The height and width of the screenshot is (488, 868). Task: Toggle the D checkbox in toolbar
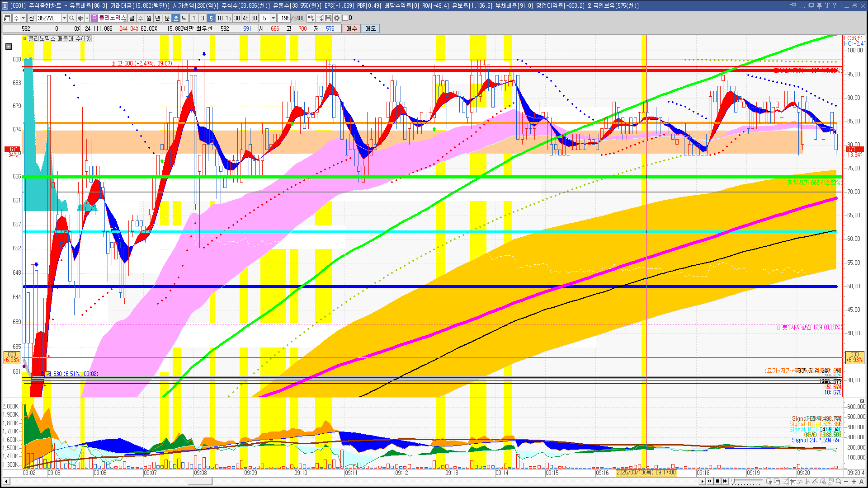345,18
